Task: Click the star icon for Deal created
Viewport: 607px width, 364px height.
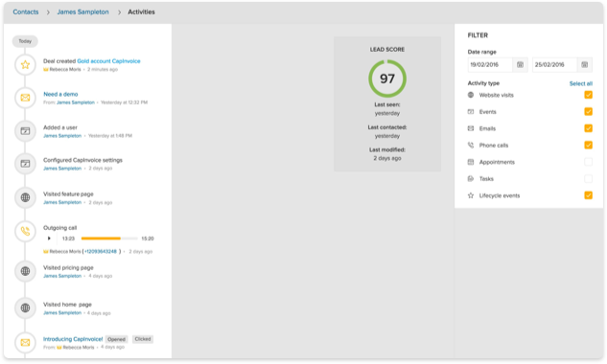Action: click(25, 64)
